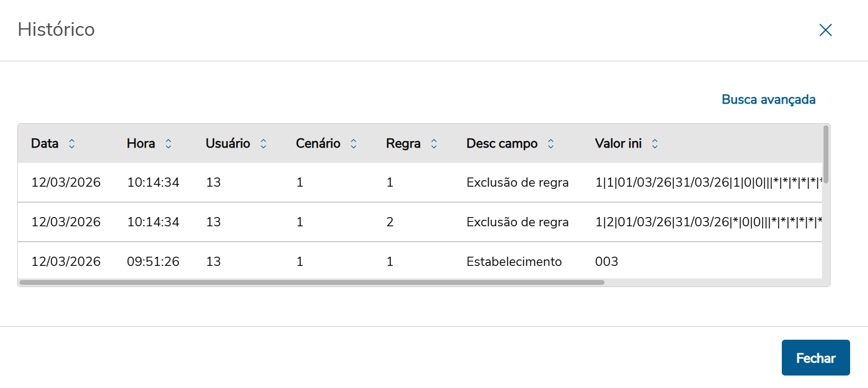Open Busca avançada search options
Screen dimensions: 868x388
(768, 99)
